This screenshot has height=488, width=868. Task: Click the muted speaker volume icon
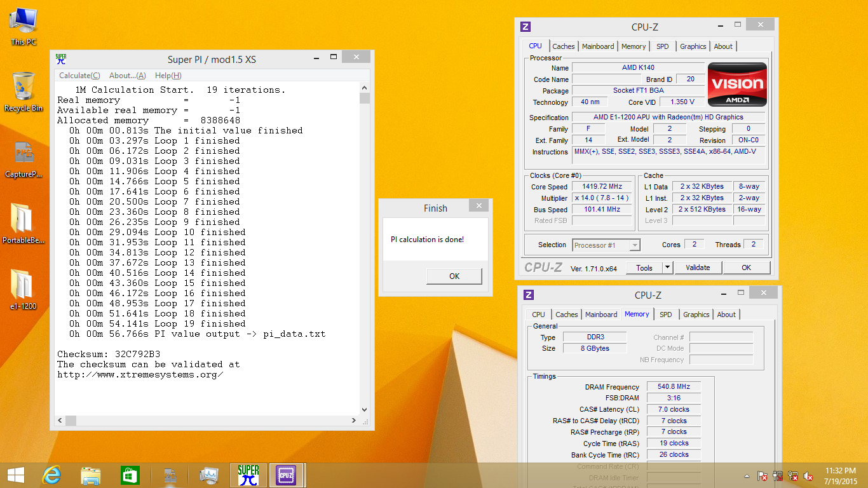click(809, 475)
